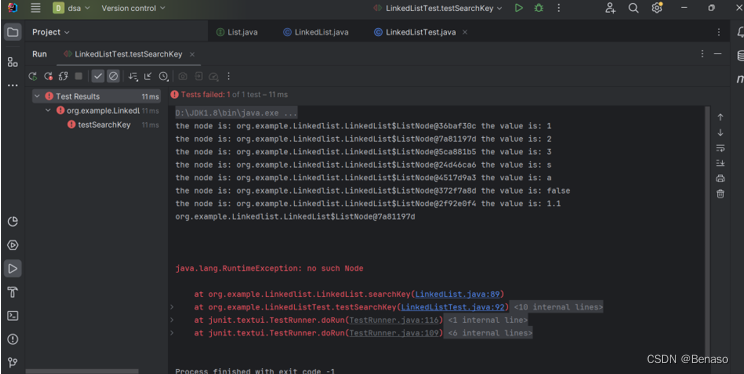Hide the Run tool window
744x374 pixels.
point(717,54)
